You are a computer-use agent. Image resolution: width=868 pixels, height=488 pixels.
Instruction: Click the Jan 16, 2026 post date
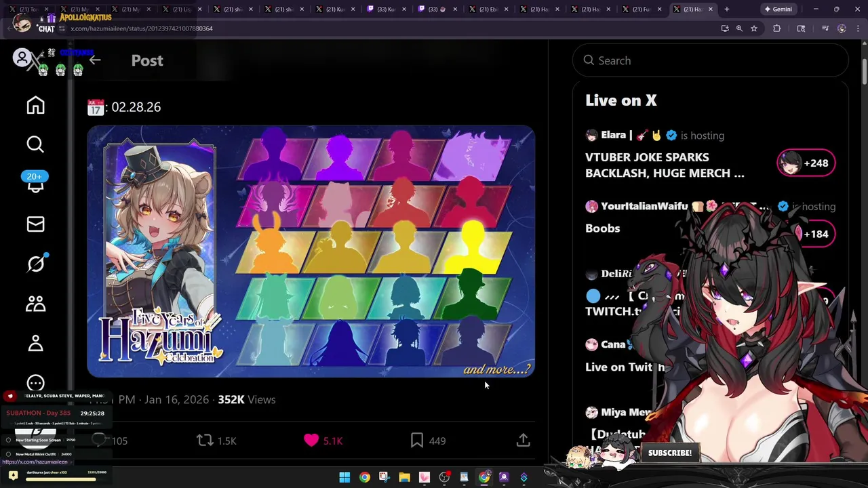[176, 399]
